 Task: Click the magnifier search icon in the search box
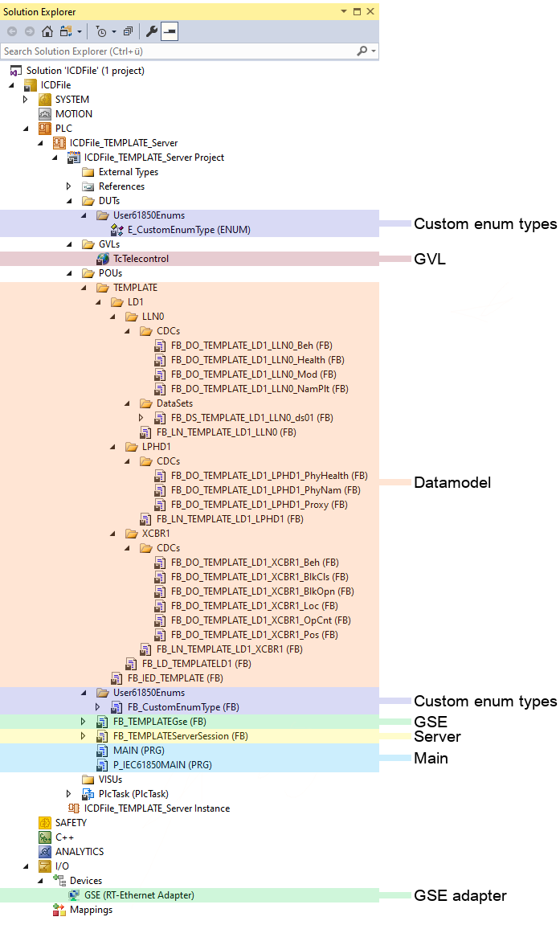[x=362, y=51]
